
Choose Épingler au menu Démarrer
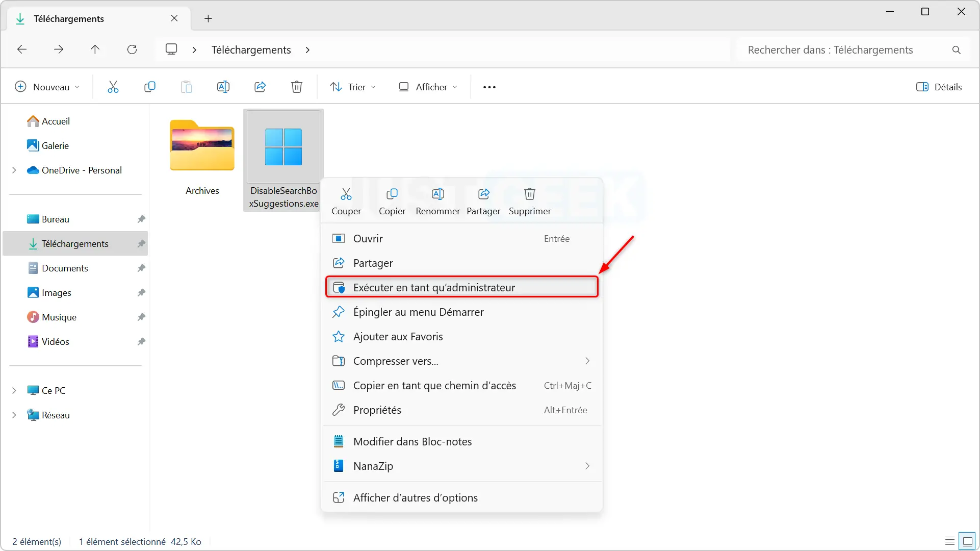click(x=461, y=312)
